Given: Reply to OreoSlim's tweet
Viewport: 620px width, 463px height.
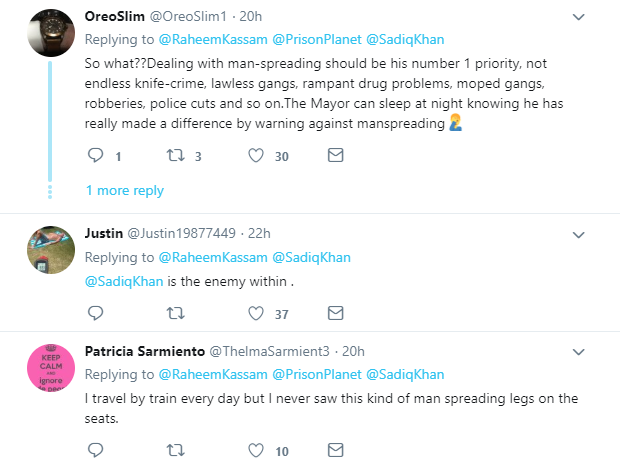Looking at the screenshot, I should pos(95,155).
